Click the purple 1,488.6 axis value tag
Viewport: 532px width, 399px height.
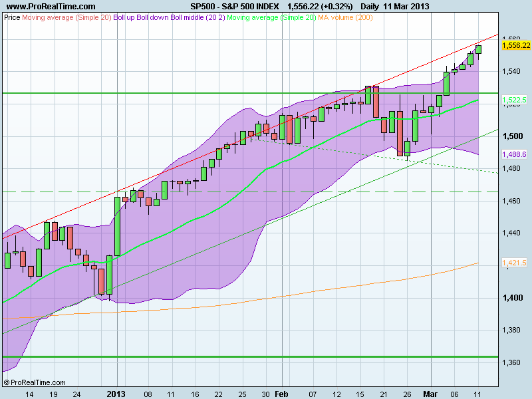514,154
